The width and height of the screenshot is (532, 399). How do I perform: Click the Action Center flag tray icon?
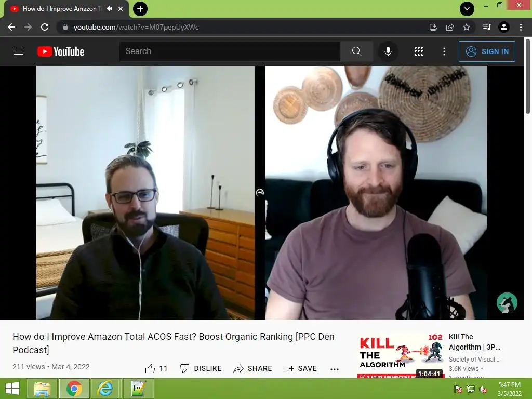point(458,389)
